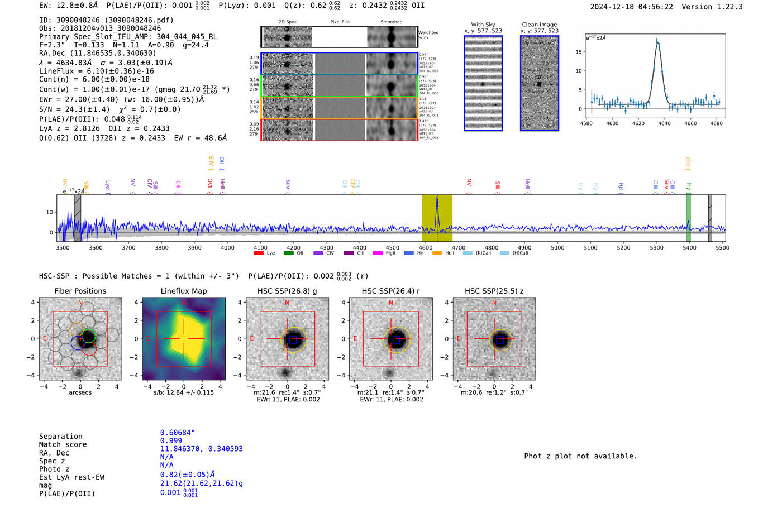Open the Gaussian emission line fit plot
Screen dimensions: 782x532
[x=655, y=76]
